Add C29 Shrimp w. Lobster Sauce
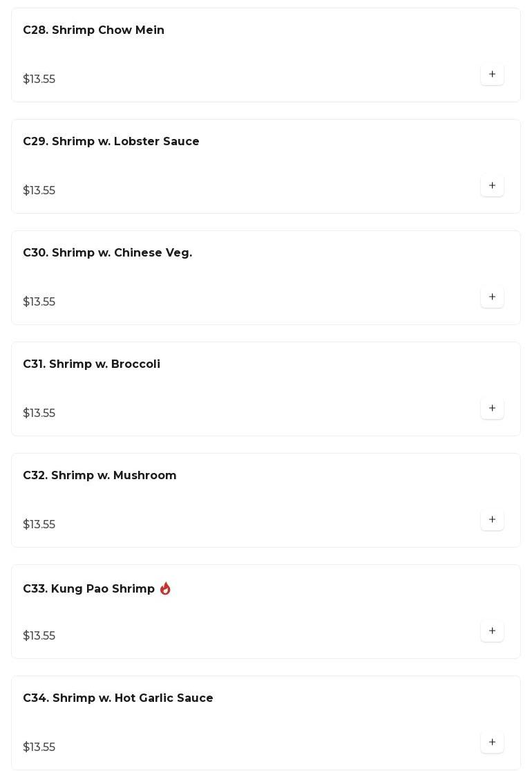This screenshot has height=771, width=532. tap(492, 186)
